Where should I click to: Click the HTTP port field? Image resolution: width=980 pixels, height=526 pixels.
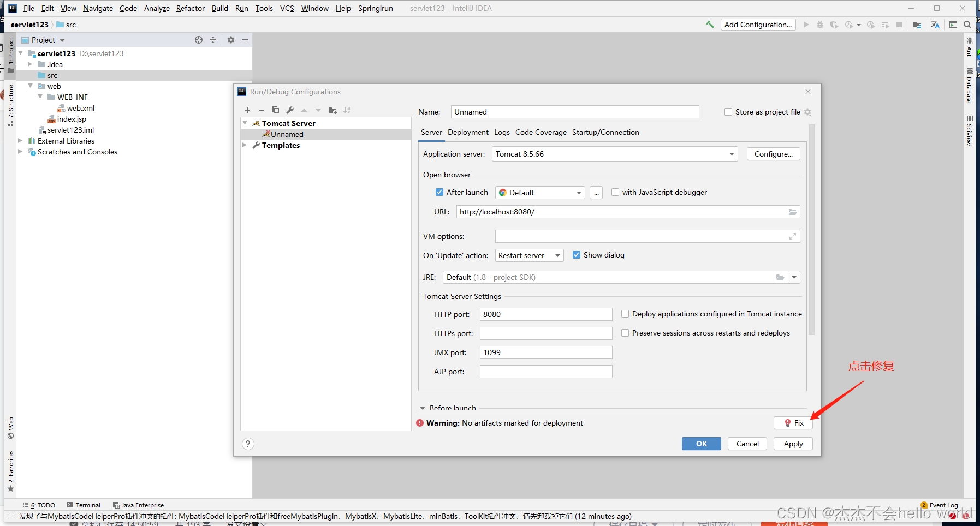pyautogui.click(x=546, y=314)
